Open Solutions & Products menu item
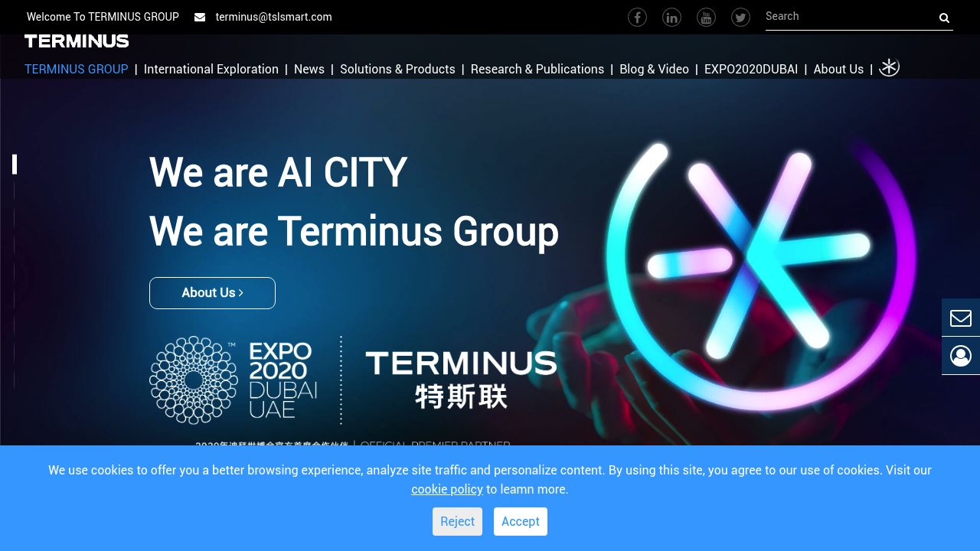This screenshot has width=980, height=551. click(x=397, y=69)
